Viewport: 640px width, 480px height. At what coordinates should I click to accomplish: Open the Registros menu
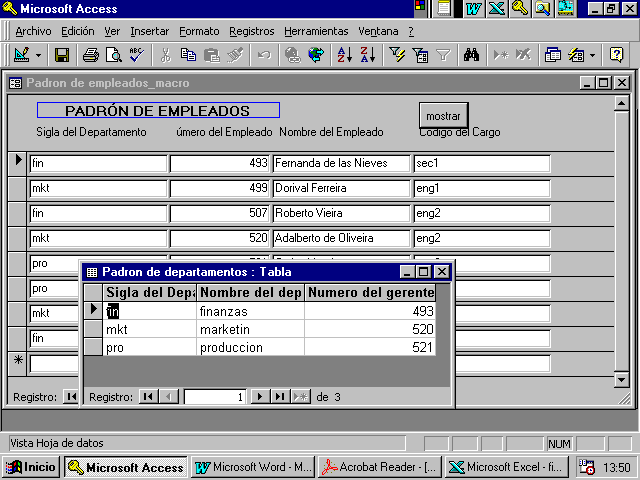pos(251,31)
